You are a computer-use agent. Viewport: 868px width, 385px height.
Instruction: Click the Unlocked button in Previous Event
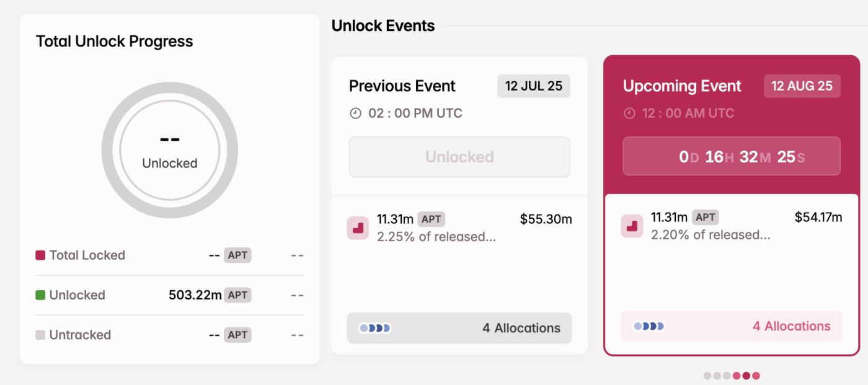459,157
